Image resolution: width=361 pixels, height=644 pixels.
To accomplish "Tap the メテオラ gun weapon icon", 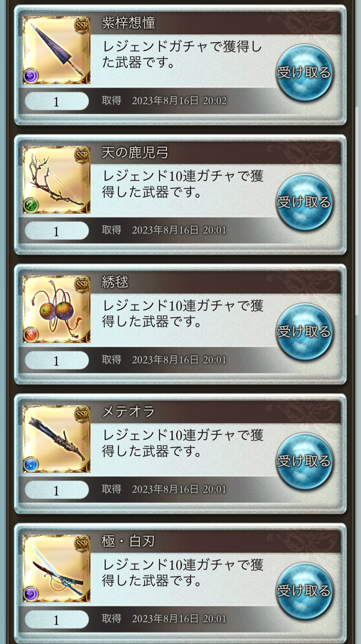I will [x=56, y=439].
